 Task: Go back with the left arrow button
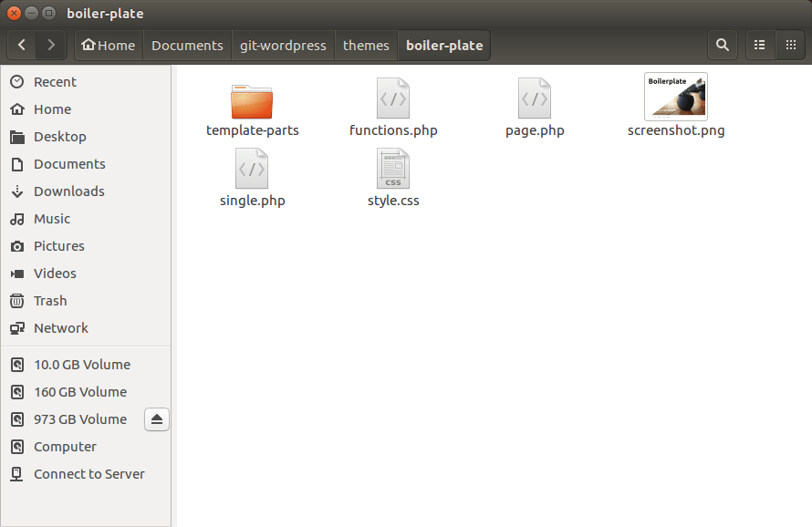coord(22,45)
